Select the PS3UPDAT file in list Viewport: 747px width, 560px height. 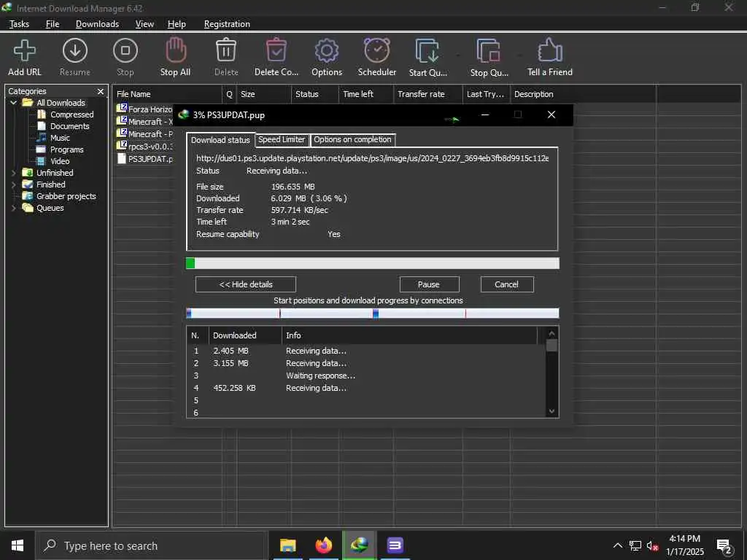(145, 158)
